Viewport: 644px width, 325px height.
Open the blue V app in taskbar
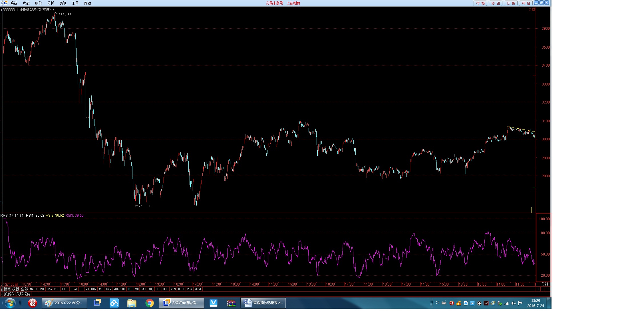[214, 303]
